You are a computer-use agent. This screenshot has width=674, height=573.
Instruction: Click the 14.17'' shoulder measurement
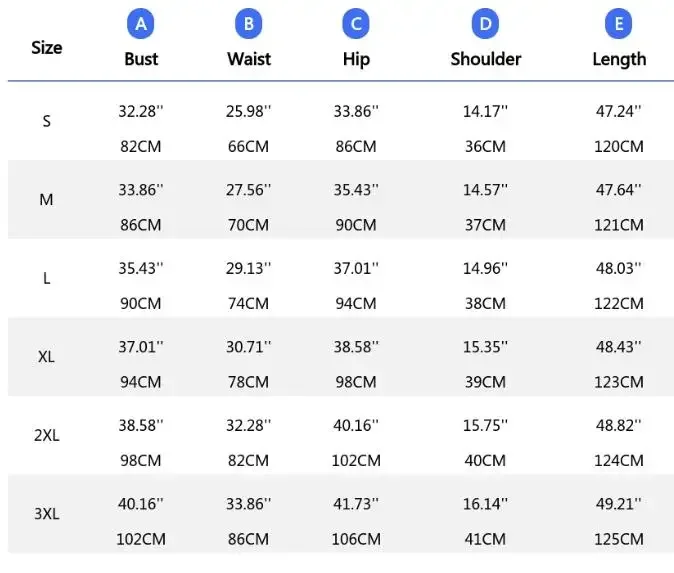click(x=485, y=111)
